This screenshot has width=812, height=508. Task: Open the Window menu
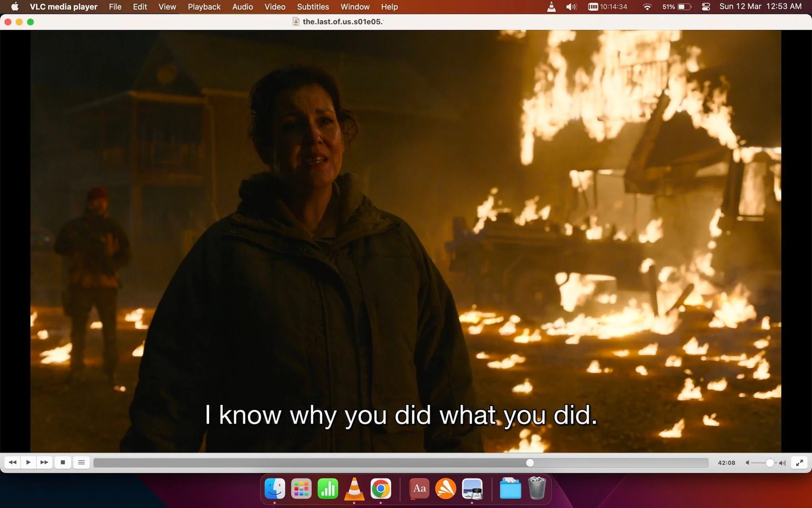tap(355, 7)
